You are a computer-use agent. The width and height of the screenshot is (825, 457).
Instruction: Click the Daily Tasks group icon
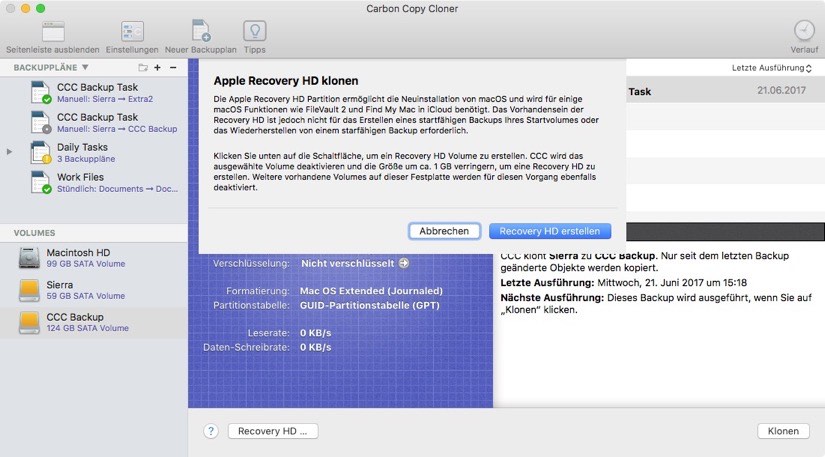pyautogui.click(x=41, y=152)
